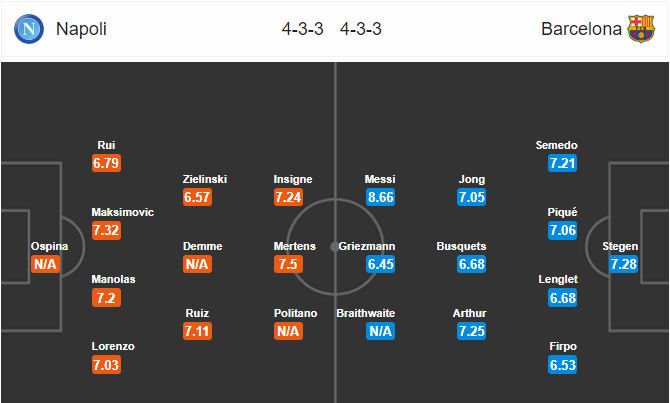Select the Insigne player name
Screen dimensions: 670x403
pos(293,179)
